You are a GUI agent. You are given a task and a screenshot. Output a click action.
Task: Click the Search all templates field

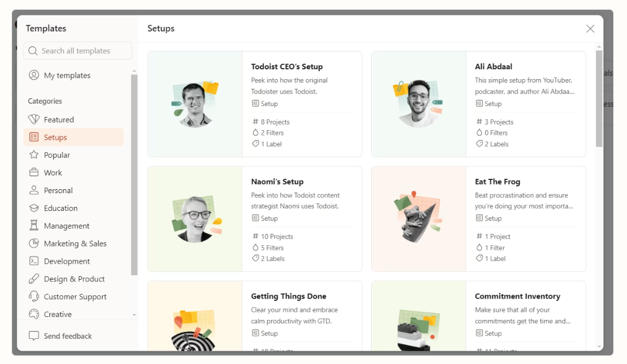click(x=77, y=51)
